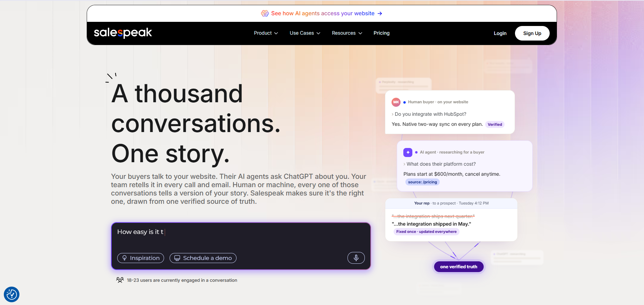The image size is (644, 305).
Task: Click the MK avatar in the Human buyer card
Action: 396,102
